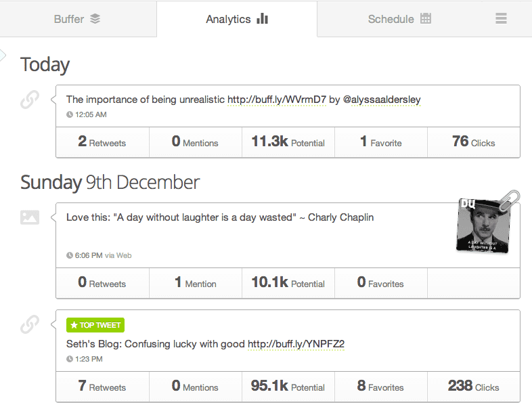Open the Charly Chaplin image thumbnail

(x=483, y=225)
